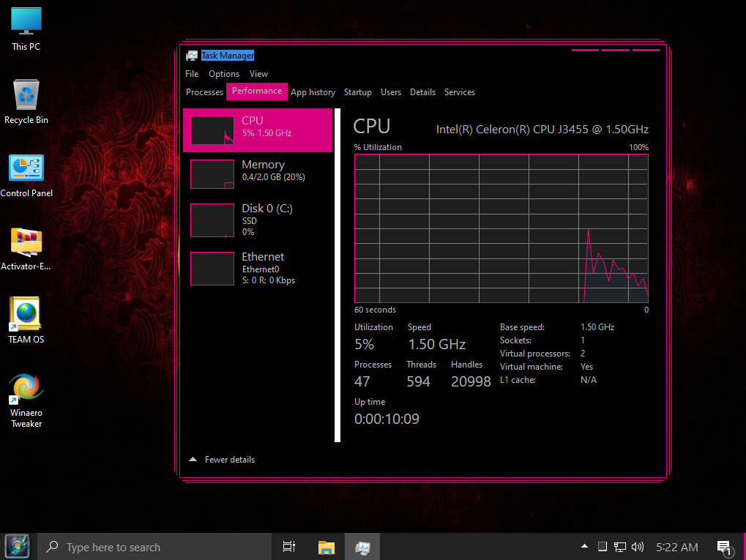Image resolution: width=746 pixels, height=560 pixels.
Task: Switch to the App history tab
Action: tap(313, 92)
